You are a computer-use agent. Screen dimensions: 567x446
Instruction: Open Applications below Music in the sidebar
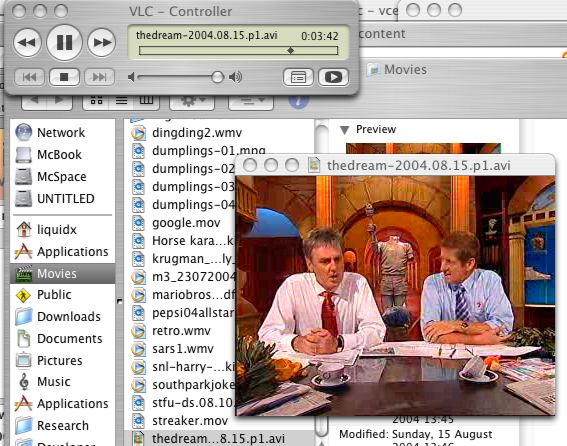(x=62, y=403)
